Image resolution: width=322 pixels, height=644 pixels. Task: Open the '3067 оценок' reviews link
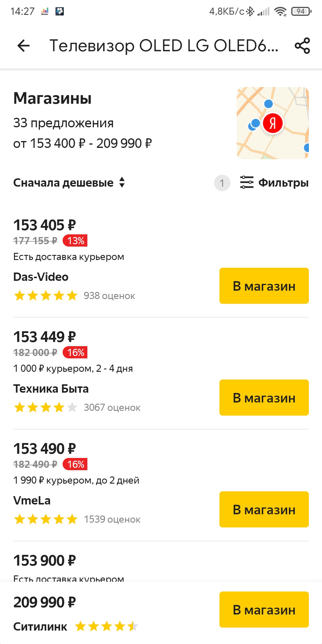112,408
